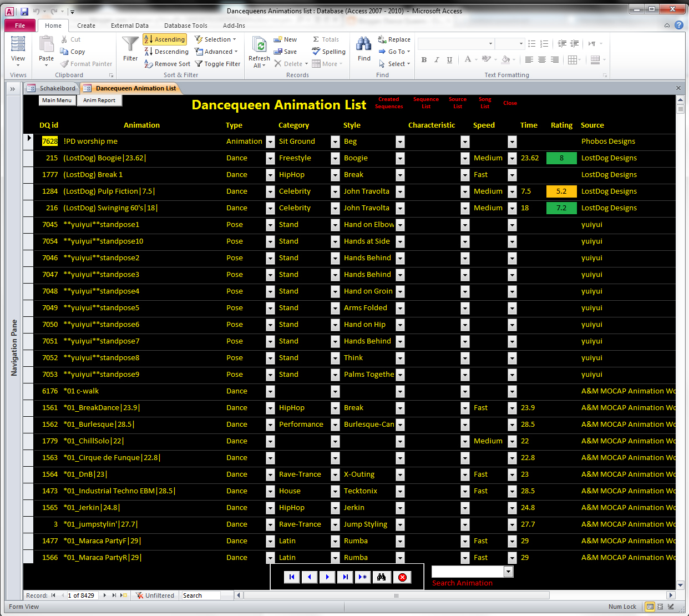Screen dimensions: 689x616
Task: Open Select dropdown in Find group
Action: (395, 64)
